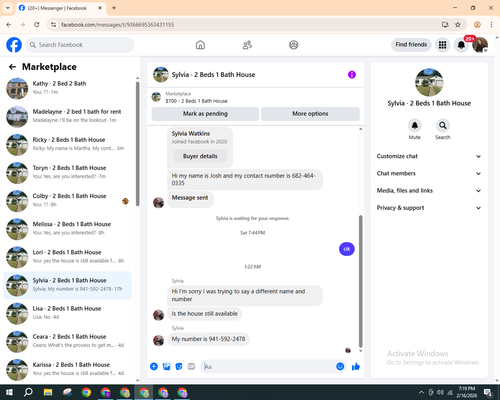
Task: Send a thumbs up like
Action: click(356, 367)
